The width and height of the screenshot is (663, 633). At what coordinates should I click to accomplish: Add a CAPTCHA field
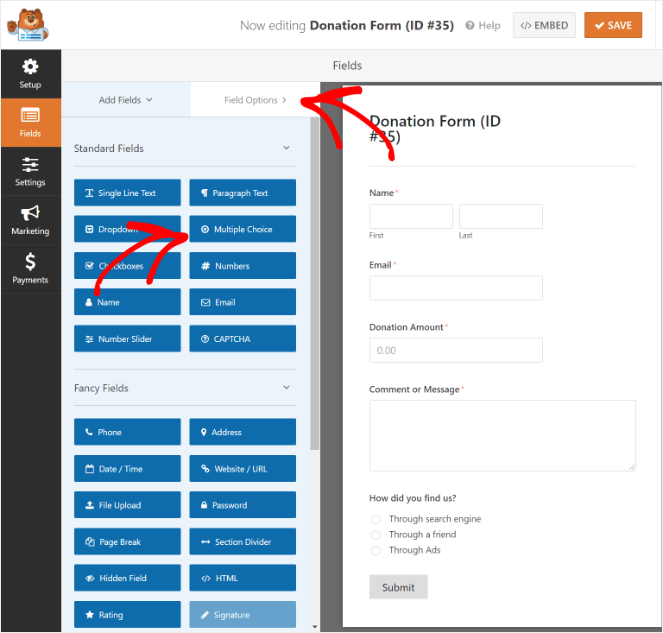242,339
